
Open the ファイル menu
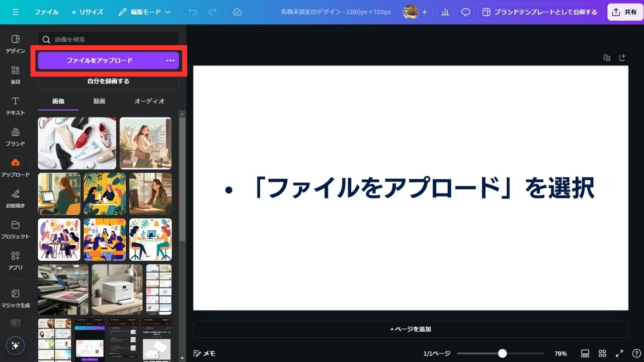[x=46, y=12]
